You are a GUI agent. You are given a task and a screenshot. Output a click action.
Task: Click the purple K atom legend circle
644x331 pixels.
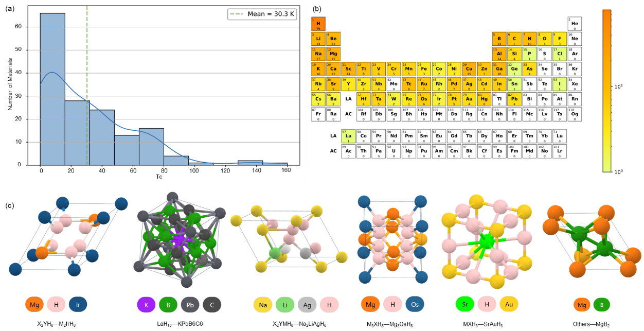tap(146, 305)
